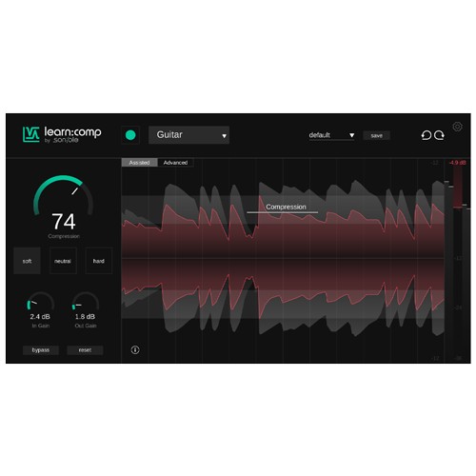Click the reset button
This screenshot has width=476, height=476.
85,350
